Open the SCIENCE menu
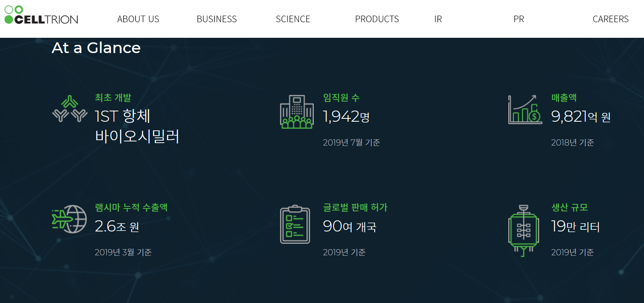Viewport: 644px width, 303px height. pos(293,19)
